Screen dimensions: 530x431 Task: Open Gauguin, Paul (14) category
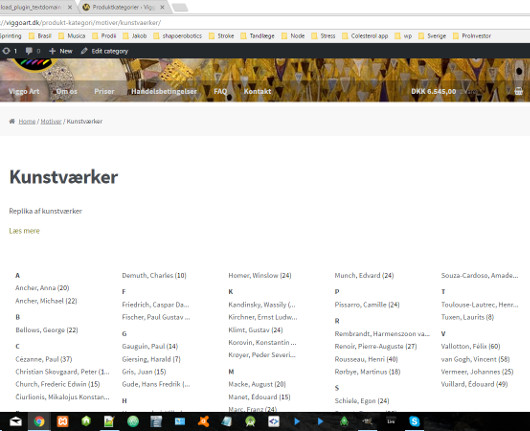(150, 346)
